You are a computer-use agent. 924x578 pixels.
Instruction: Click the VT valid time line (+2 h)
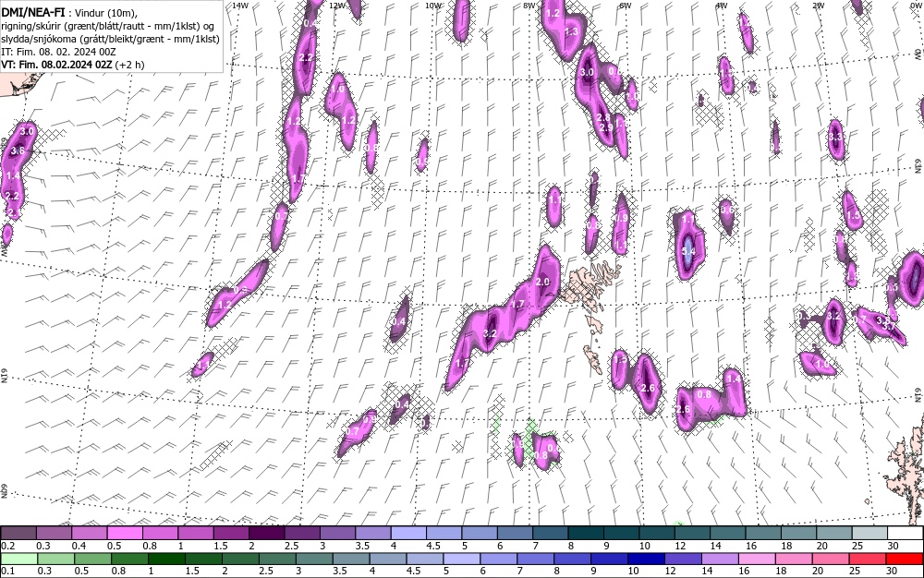point(73,65)
